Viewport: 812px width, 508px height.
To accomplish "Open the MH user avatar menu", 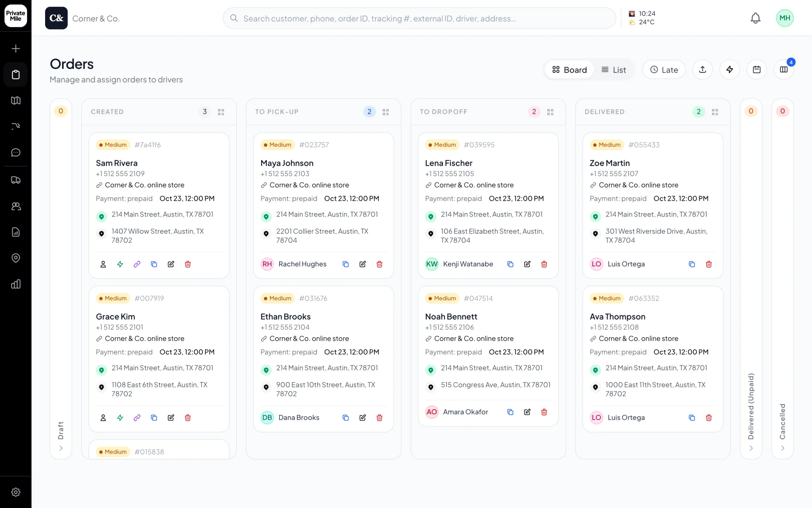I will pos(785,18).
